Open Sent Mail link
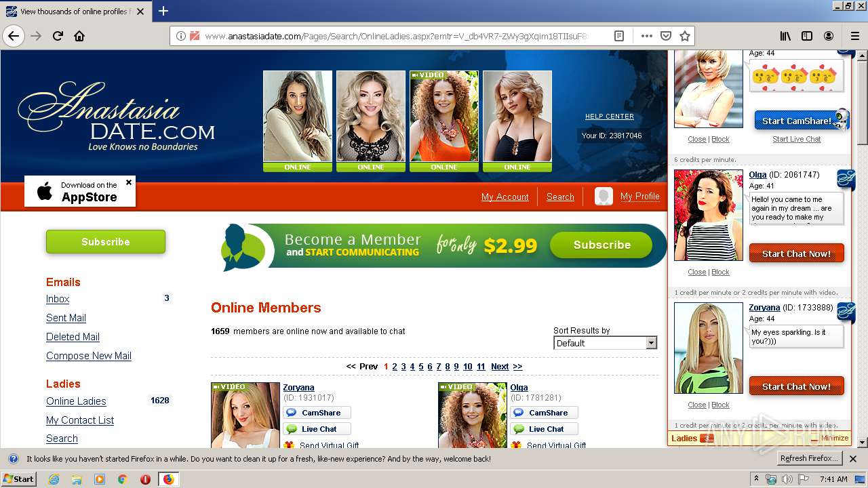This screenshot has width=868, height=488. 66,318
